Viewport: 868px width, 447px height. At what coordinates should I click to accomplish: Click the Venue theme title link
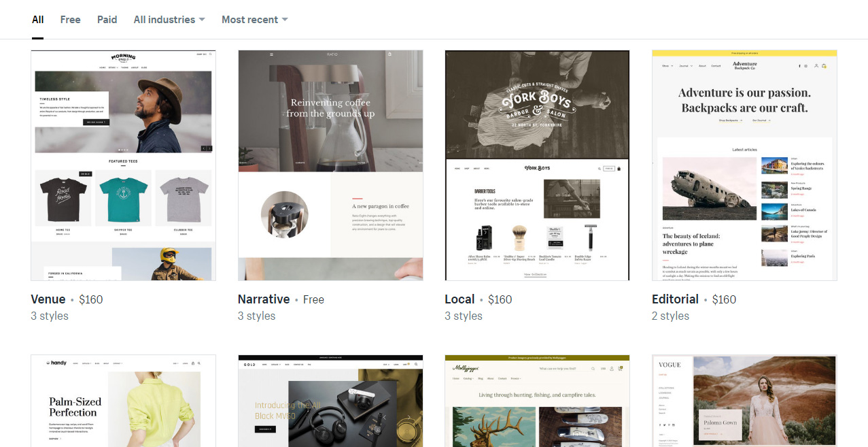48,299
